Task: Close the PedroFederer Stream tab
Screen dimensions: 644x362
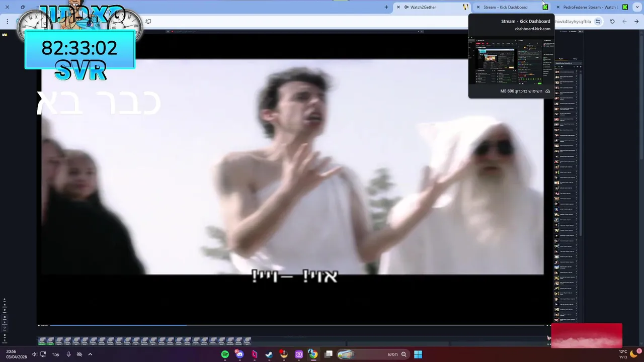Action: click(558, 7)
